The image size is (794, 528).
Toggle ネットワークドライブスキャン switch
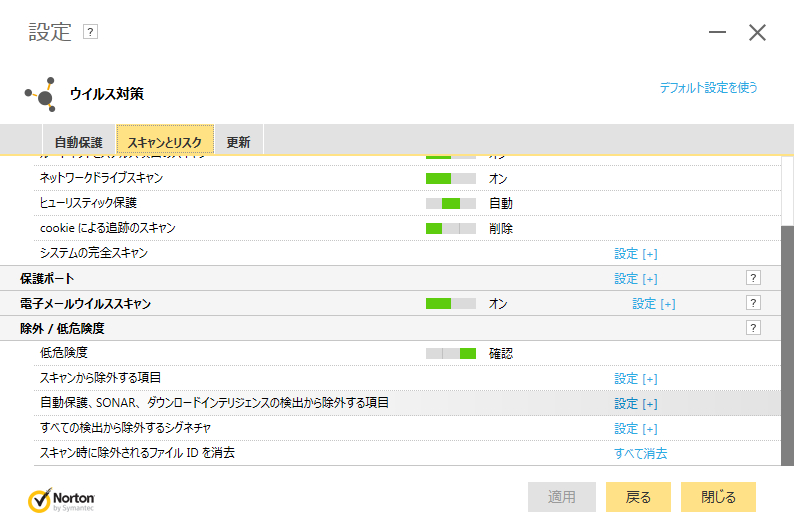point(450,178)
